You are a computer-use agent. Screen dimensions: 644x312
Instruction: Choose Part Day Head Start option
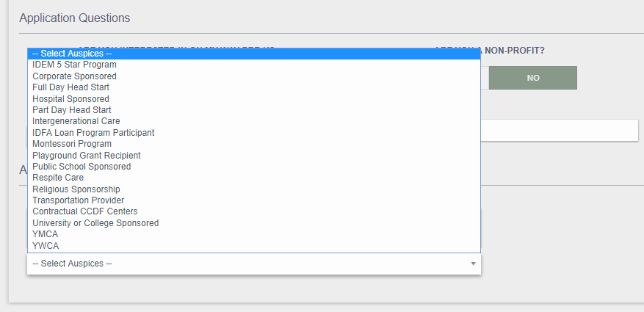click(72, 110)
